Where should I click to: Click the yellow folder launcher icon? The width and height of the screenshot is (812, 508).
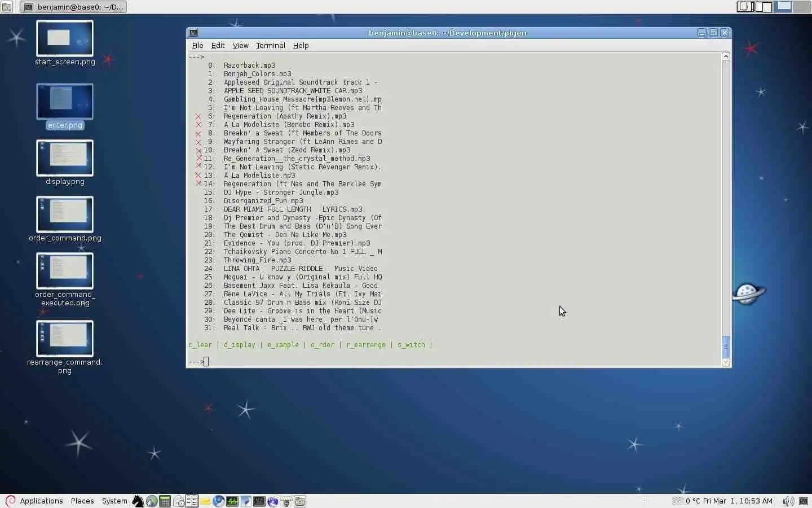click(205, 501)
